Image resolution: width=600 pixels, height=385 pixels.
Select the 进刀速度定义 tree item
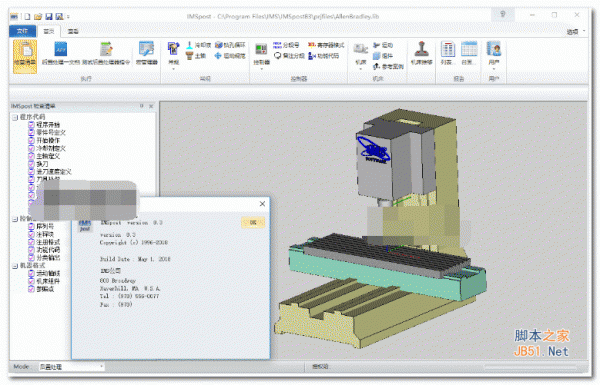54,172
